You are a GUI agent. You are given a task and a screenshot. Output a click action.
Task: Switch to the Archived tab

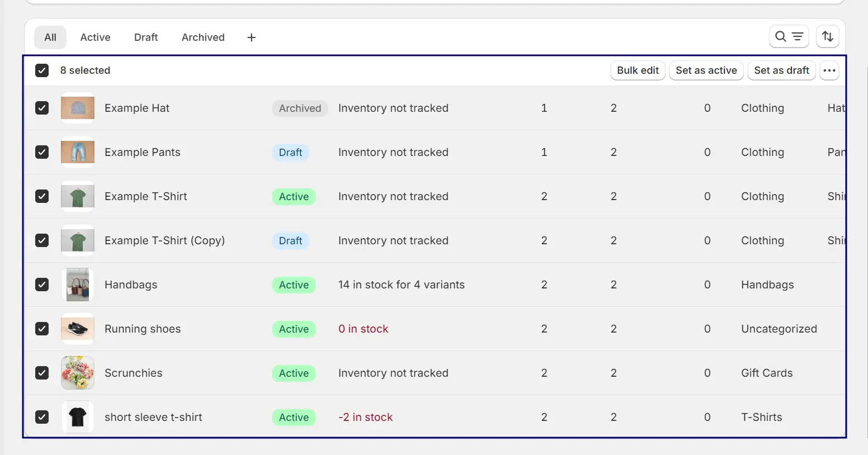[x=203, y=37]
